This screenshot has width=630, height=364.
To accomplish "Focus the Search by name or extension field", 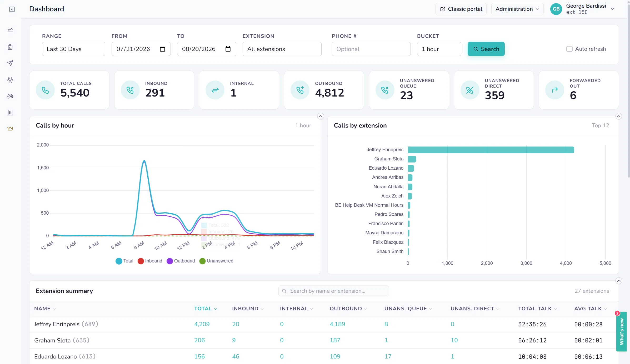I will point(334,291).
